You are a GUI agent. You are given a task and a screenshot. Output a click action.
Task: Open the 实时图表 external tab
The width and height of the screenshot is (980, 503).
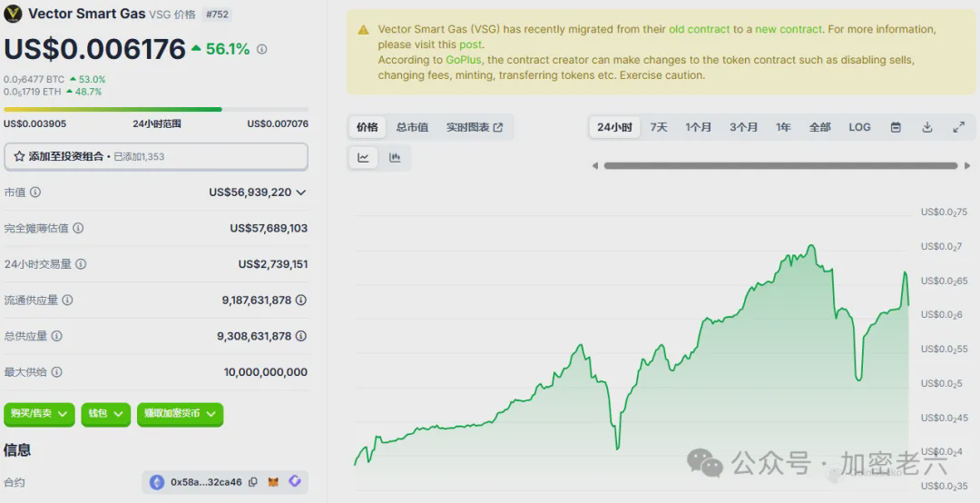[x=475, y=127]
